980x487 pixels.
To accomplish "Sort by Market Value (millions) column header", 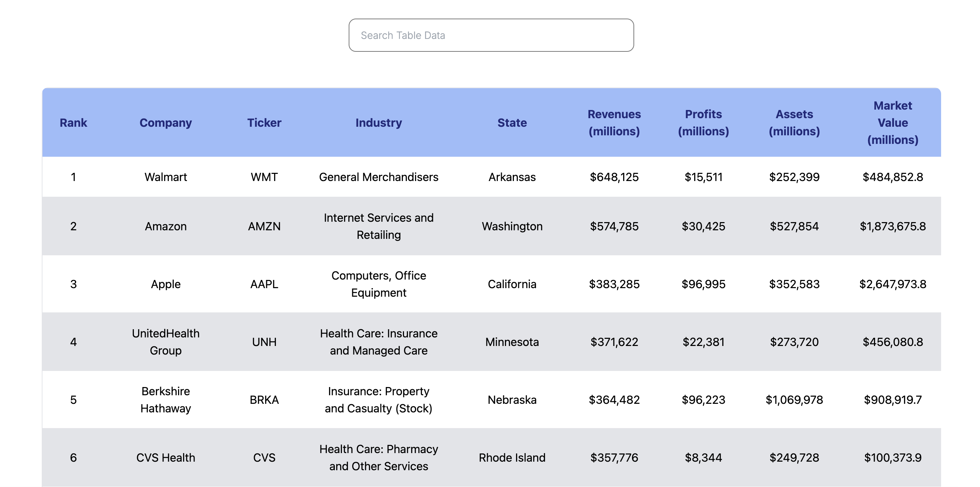I will (893, 122).
